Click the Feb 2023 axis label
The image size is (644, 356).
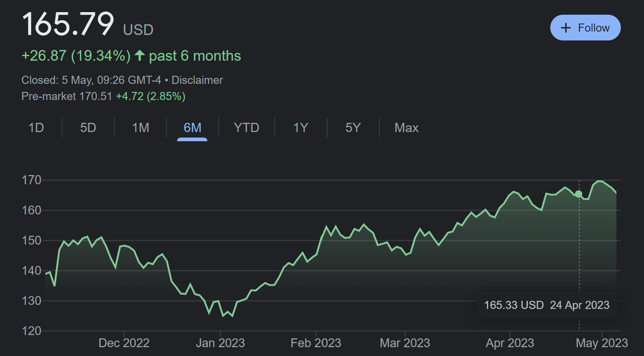tap(316, 343)
